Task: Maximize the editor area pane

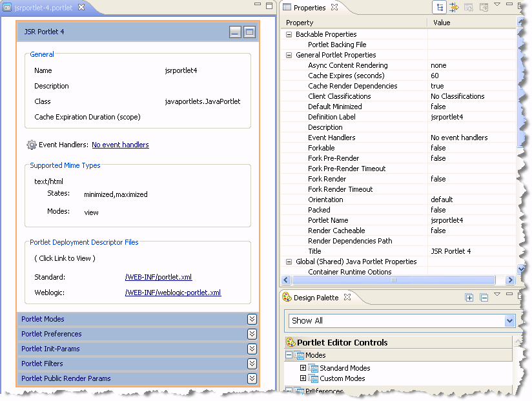Action: click(x=269, y=5)
